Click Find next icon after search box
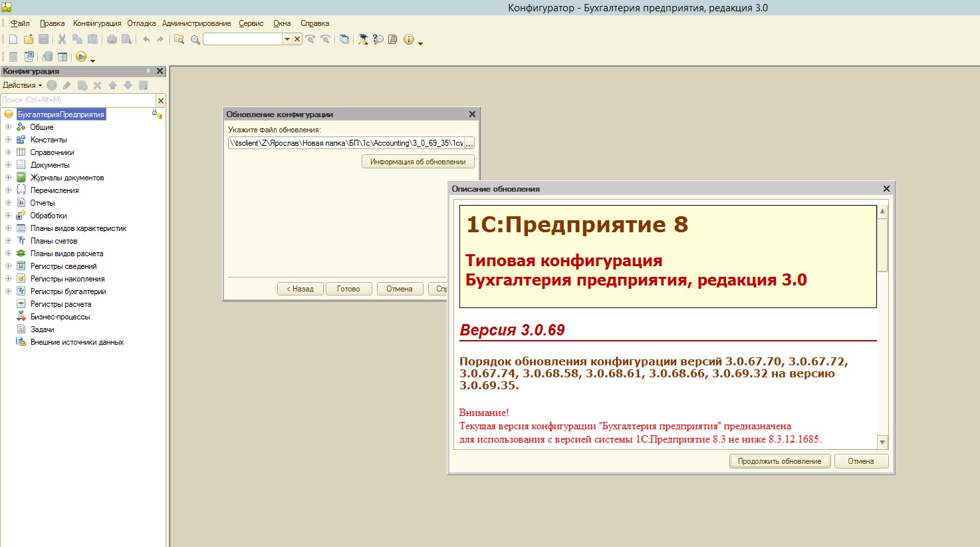The height and width of the screenshot is (547, 980). click(x=310, y=39)
